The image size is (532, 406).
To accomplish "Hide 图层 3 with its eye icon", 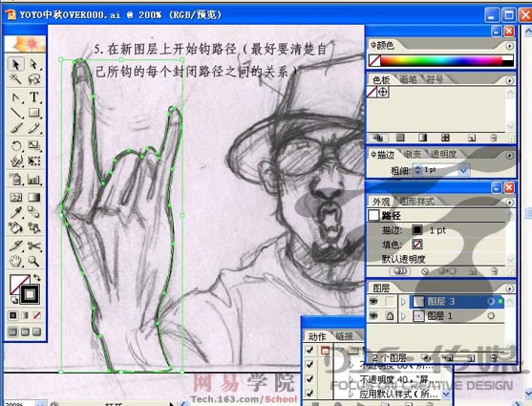I will click(373, 301).
